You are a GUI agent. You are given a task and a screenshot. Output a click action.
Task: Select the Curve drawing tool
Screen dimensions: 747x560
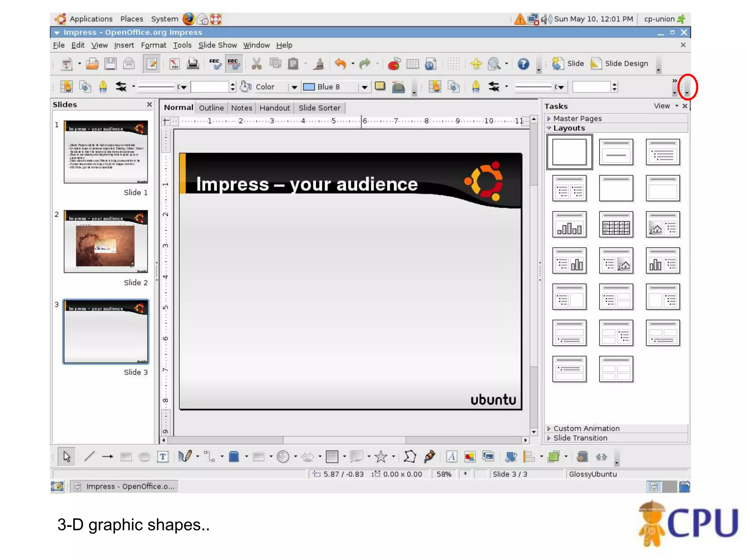(185, 456)
